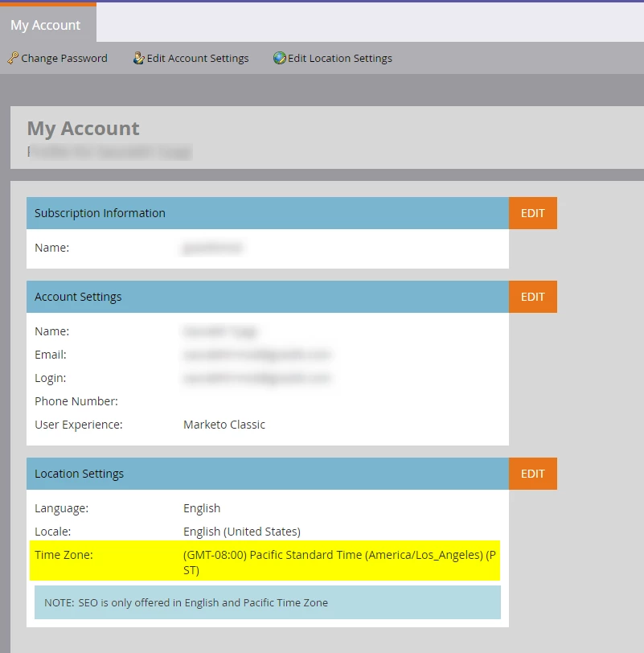The height and width of the screenshot is (653, 644).
Task: Click the English (United States) locale value
Action: pos(242,532)
